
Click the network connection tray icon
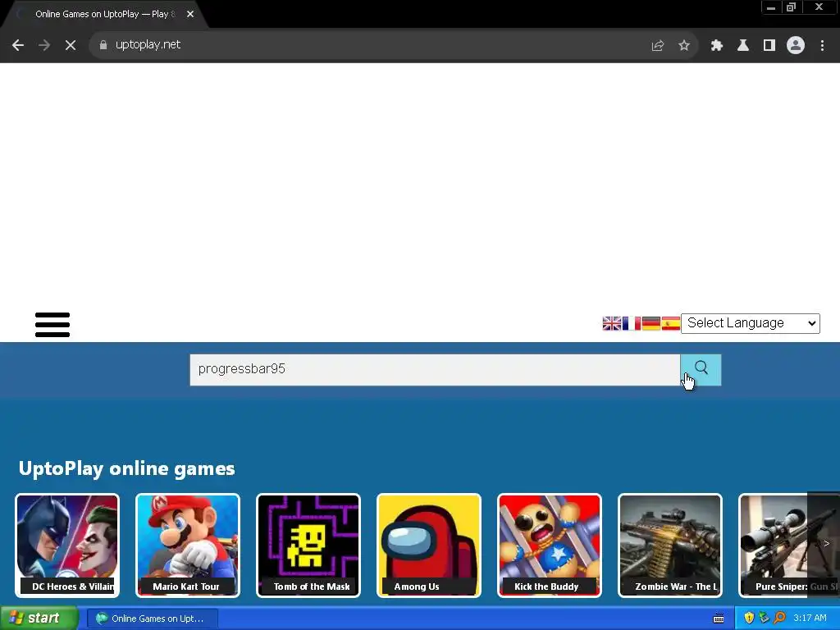point(764,619)
